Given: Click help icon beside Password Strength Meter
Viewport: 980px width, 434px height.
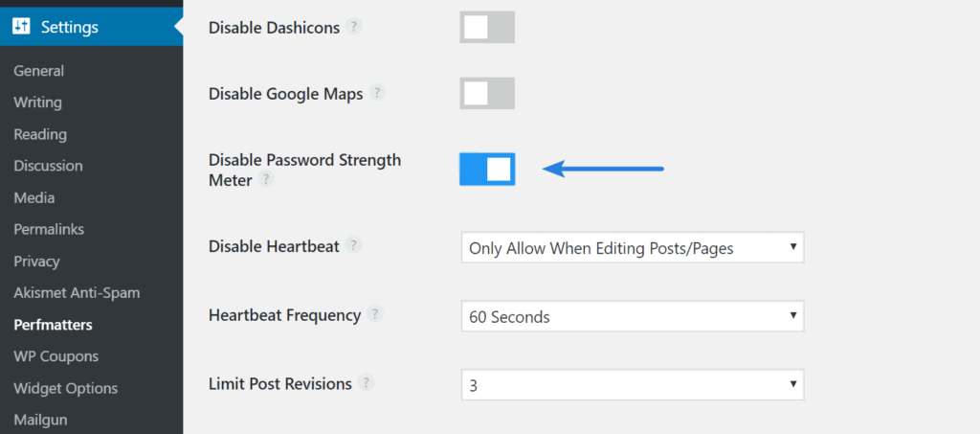Looking at the screenshot, I should [266, 179].
